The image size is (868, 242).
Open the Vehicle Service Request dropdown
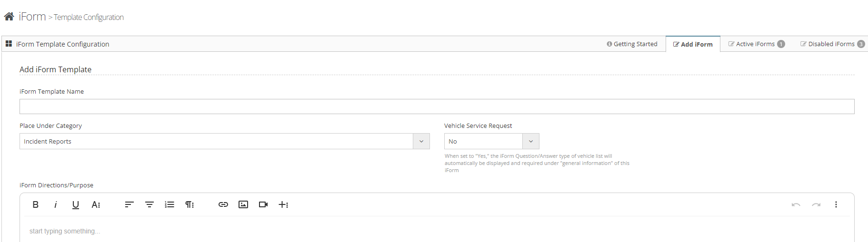530,141
